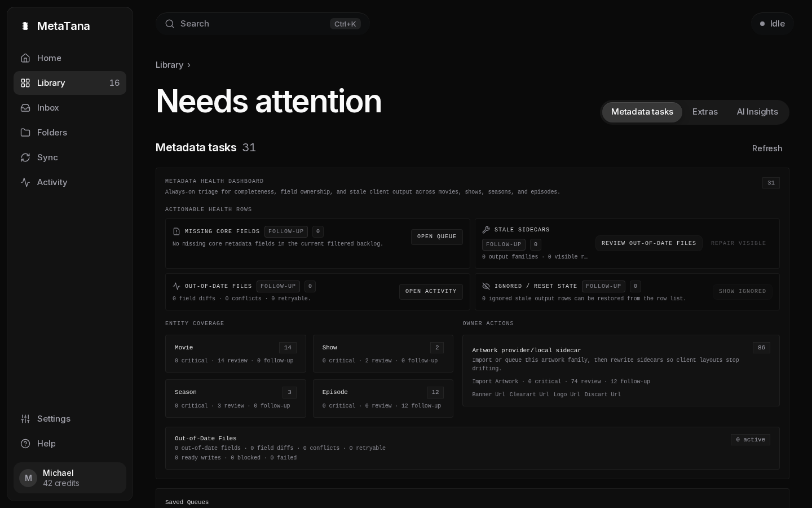
Task: Click the Settings sliders icon
Action: pos(25,419)
